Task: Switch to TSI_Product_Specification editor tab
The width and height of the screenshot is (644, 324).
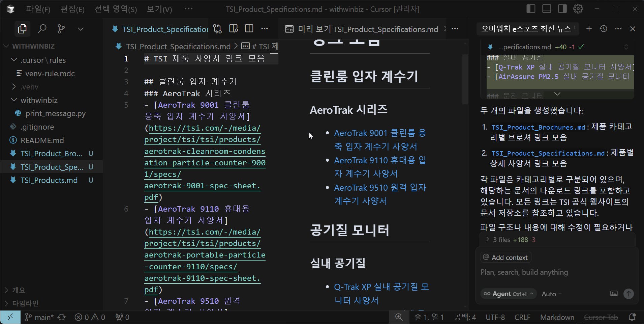Action: coord(160,29)
